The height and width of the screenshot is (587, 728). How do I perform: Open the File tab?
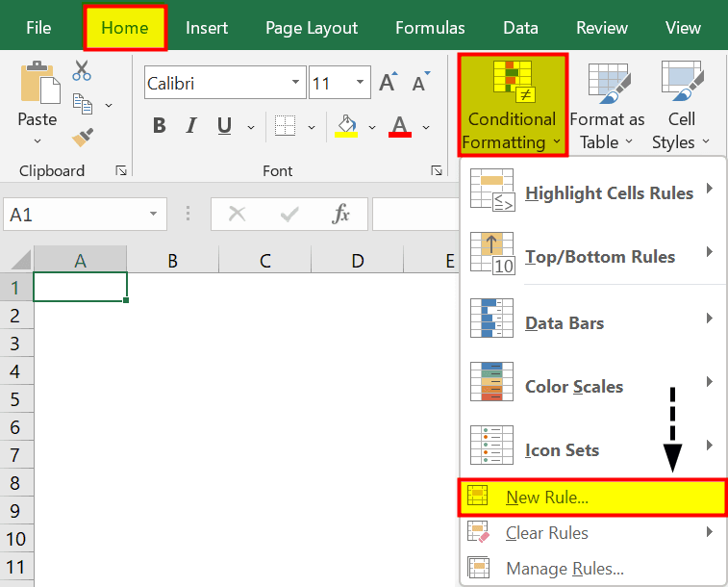[x=38, y=28]
